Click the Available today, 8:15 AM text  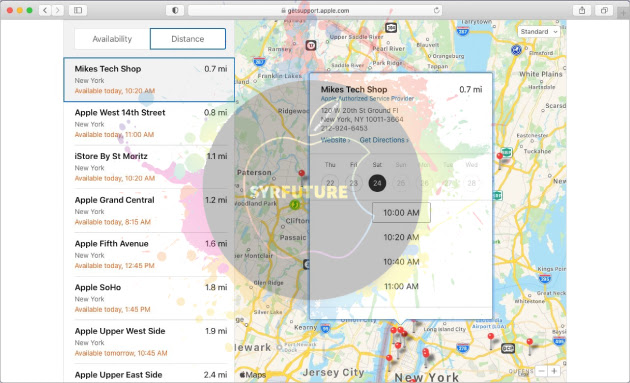point(112,222)
